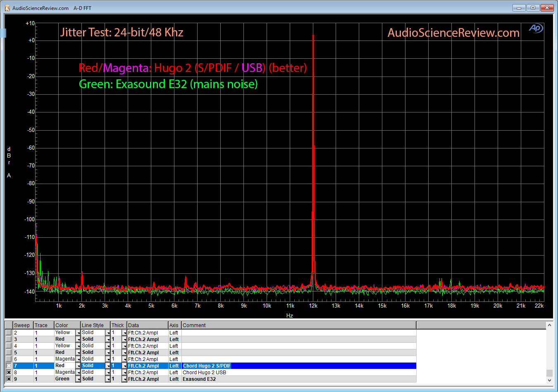Select the 'Green' color cell in sweep 9
The image size is (558, 392).
(65, 379)
